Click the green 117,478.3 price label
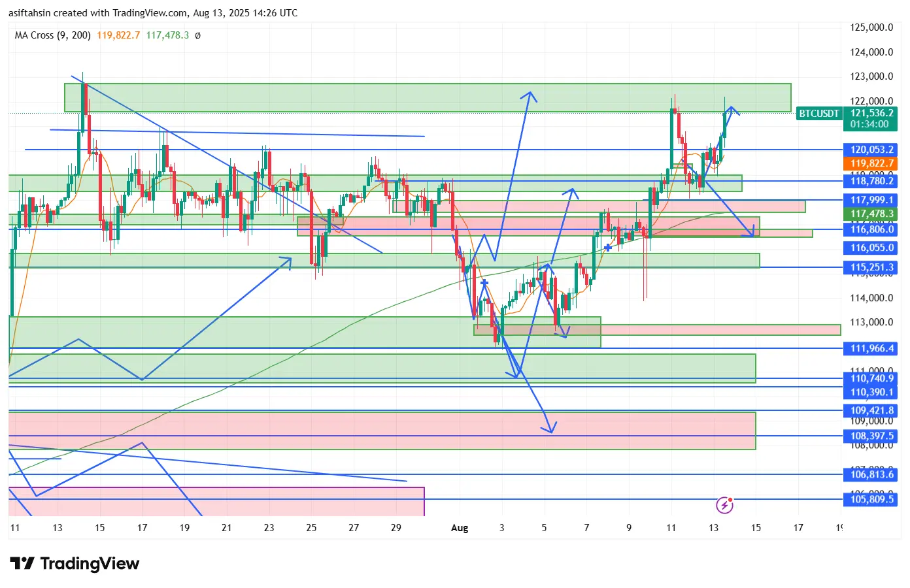The width and height of the screenshot is (910, 588). pyautogui.click(x=871, y=214)
